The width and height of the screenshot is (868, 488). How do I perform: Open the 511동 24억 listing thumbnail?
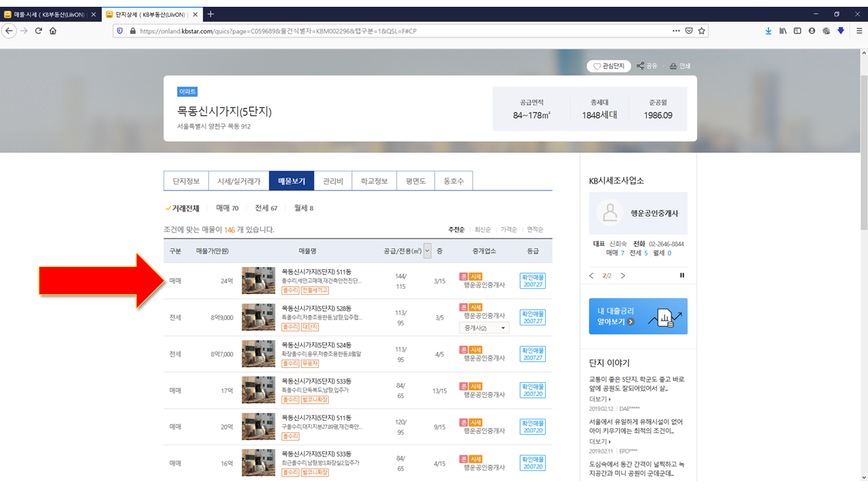coord(258,281)
